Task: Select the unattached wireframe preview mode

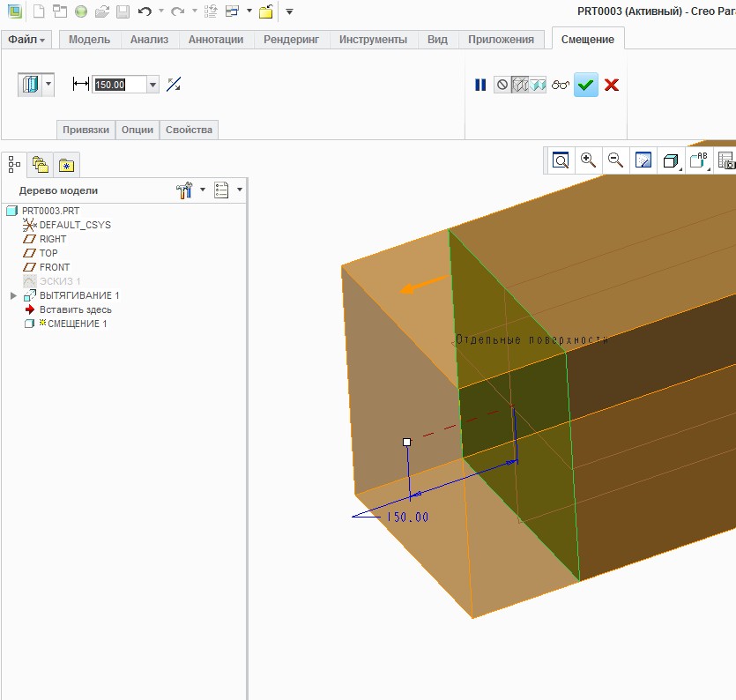Action: 520,85
